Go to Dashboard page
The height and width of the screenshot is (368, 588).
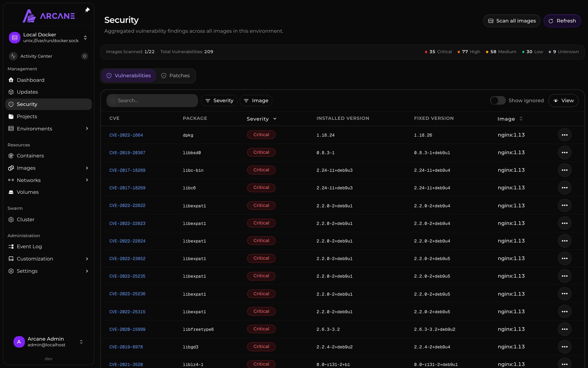pos(49,80)
